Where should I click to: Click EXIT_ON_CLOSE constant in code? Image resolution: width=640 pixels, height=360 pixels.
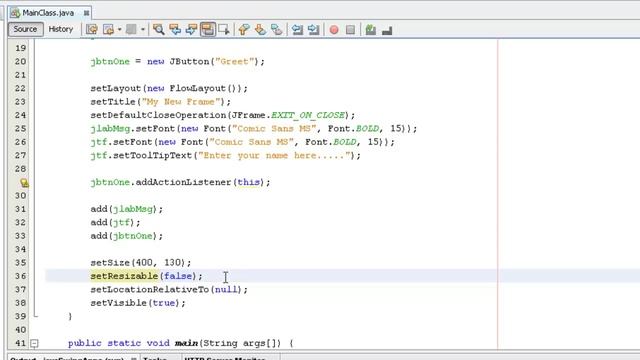308,115
